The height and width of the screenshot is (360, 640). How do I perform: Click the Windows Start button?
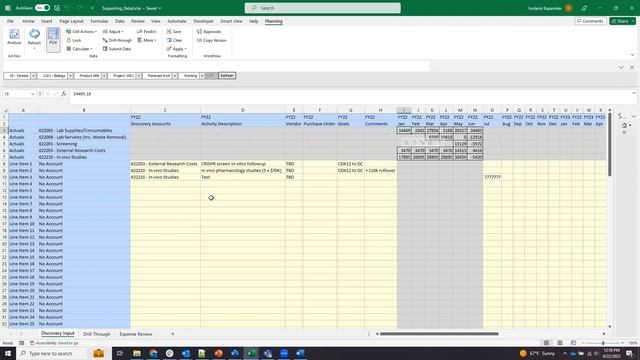click(8, 353)
